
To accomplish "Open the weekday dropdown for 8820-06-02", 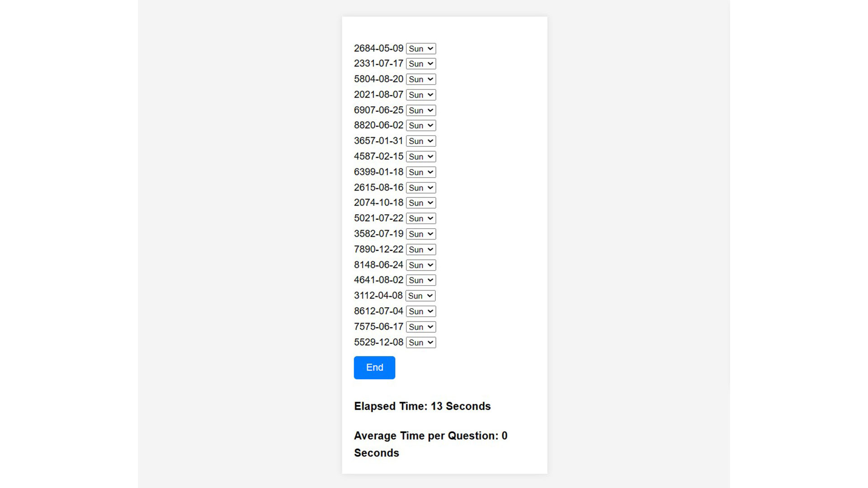I will pos(420,126).
